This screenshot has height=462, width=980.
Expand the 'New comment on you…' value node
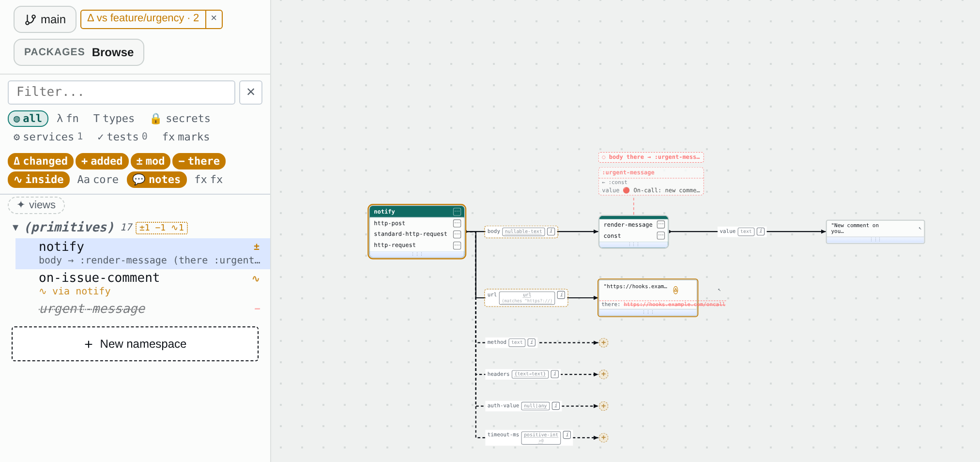tap(919, 228)
